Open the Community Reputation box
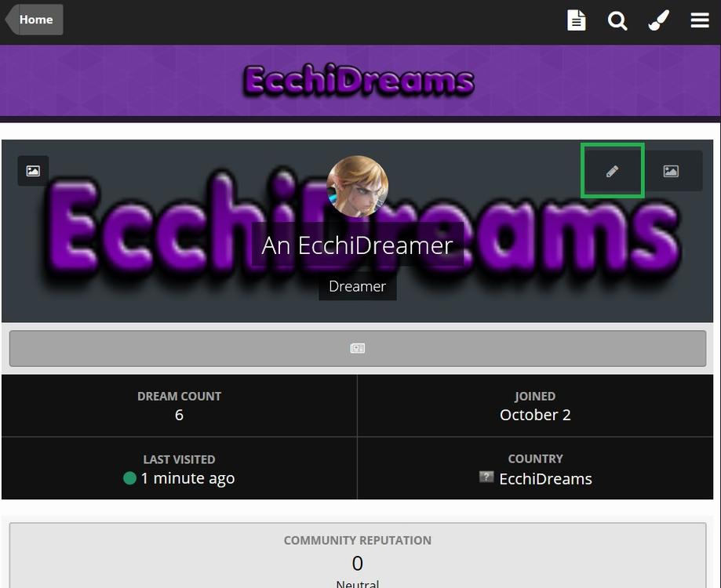Image resolution: width=721 pixels, height=588 pixels. pyautogui.click(x=357, y=556)
